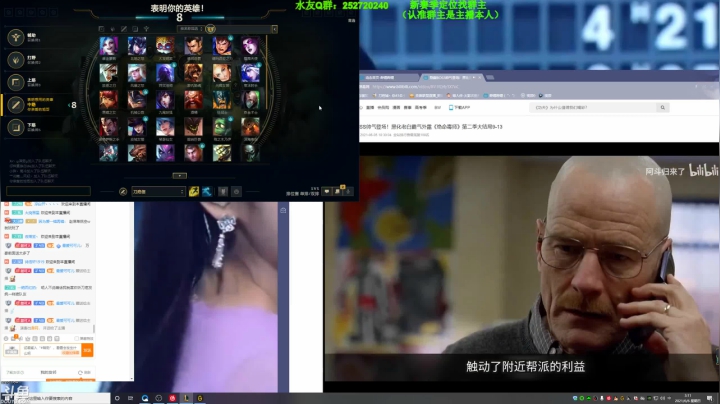Open League client notifications icon with badge
The width and height of the screenshot is (720, 404).
(338, 191)
